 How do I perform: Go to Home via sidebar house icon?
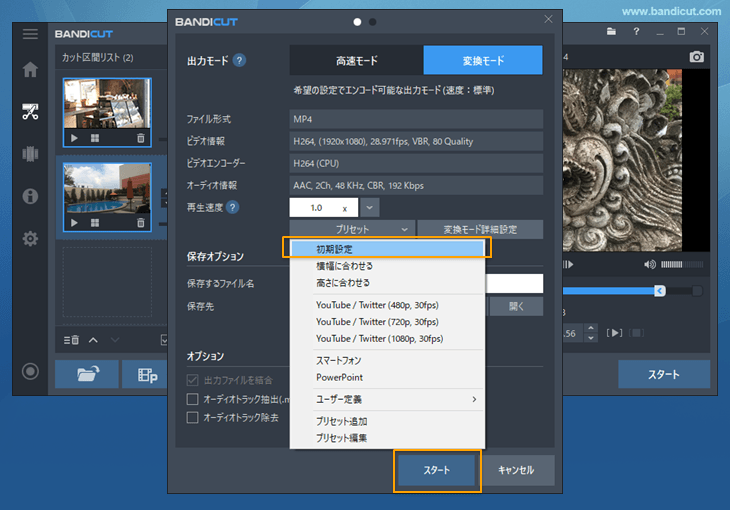tap(30, 69)
